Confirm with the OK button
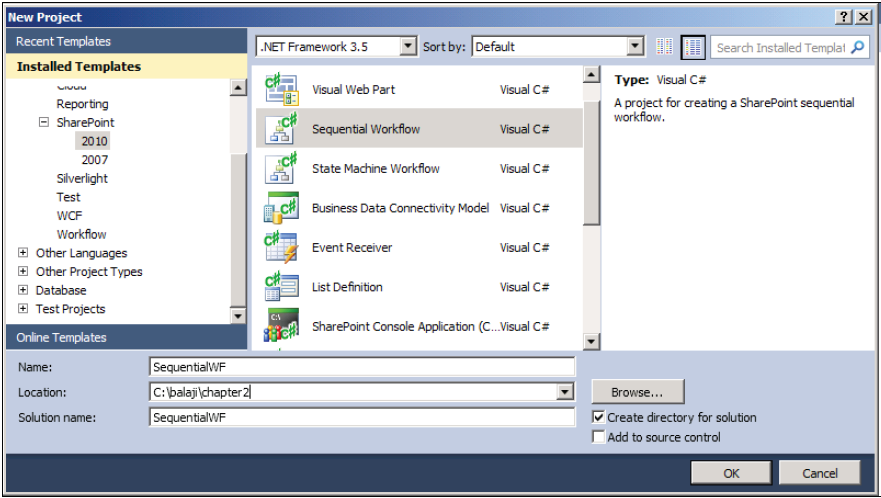Viewport: 881px width, 498px height. 731,473
